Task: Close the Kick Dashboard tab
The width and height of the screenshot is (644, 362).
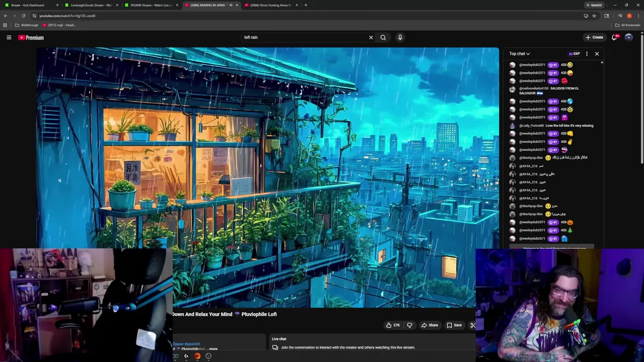Action: pos(57,5)
